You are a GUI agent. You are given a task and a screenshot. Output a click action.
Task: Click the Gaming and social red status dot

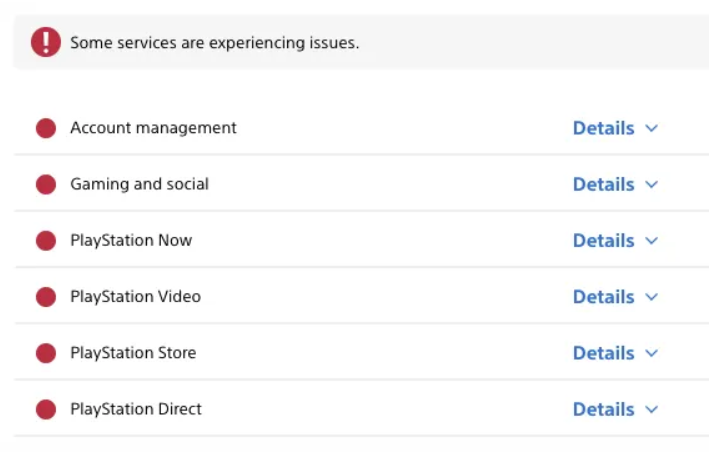coord(46,184)
